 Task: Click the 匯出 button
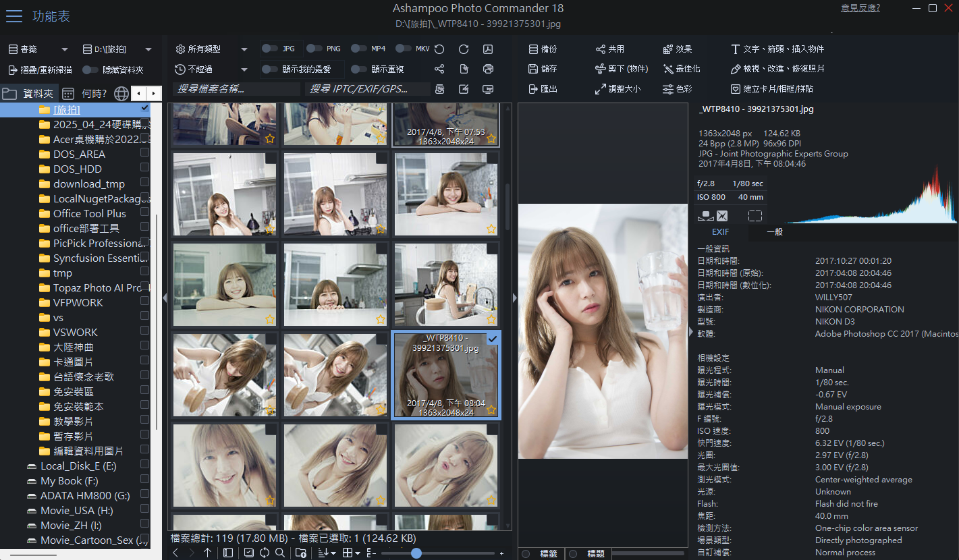543,89
